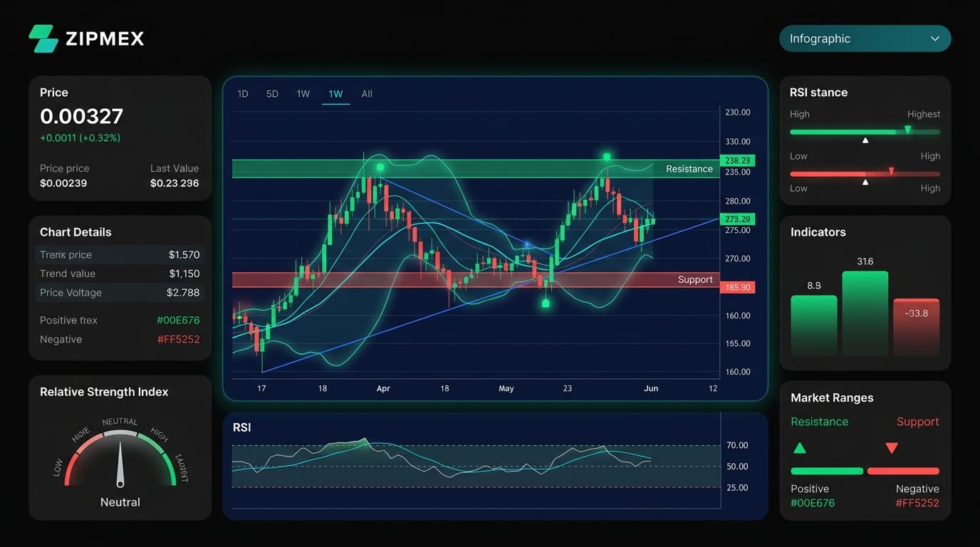Viewport: 980px width, 547px height.
Task: Select the 238.23 resistance price tag
Action: (x=737, y=160)
